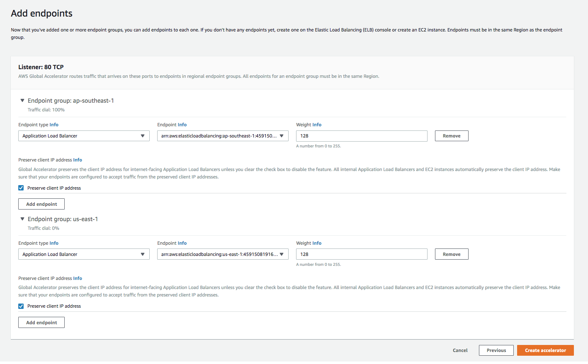This screenshot has height=364, width=588.
Task: Add endpoint to ap-southeast-1 group
Action: click(41, 204)
